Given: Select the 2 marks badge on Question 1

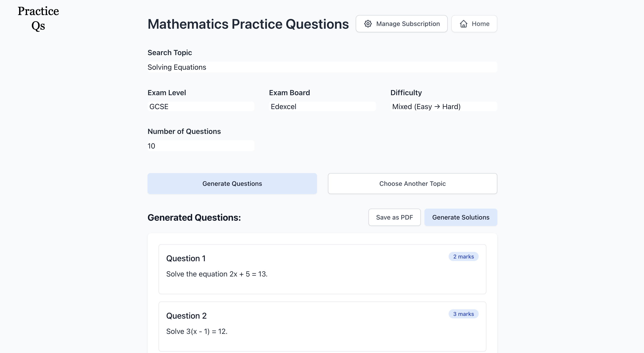Looking at the screenshot, I should (463, 256).
